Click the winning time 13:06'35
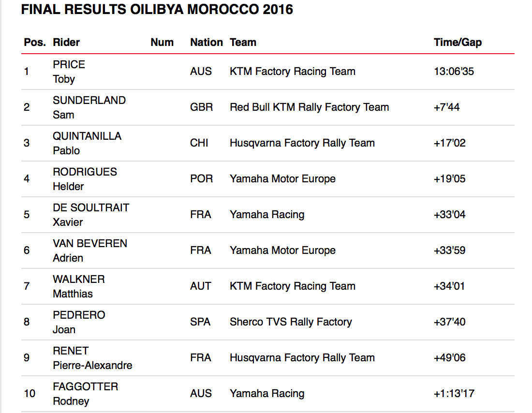This screenshot has width=532, height=413. click(x=454, y=72)
